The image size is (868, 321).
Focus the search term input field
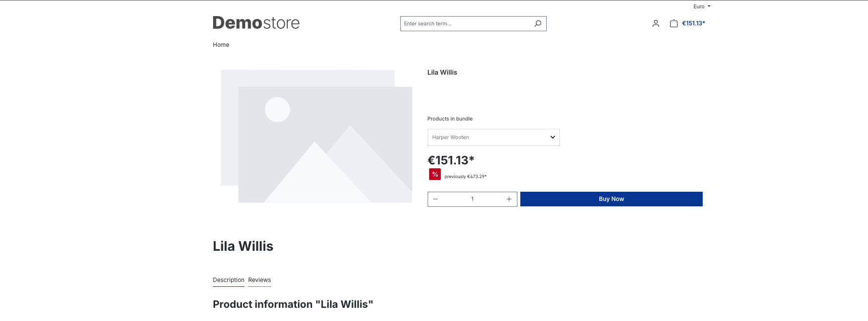[466, 23]
